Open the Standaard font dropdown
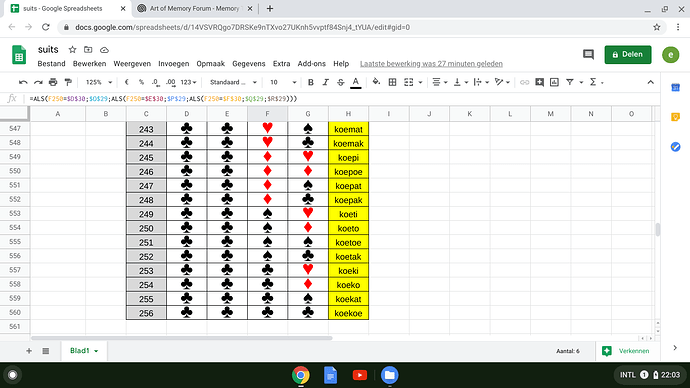 click(x=233, y=82)
